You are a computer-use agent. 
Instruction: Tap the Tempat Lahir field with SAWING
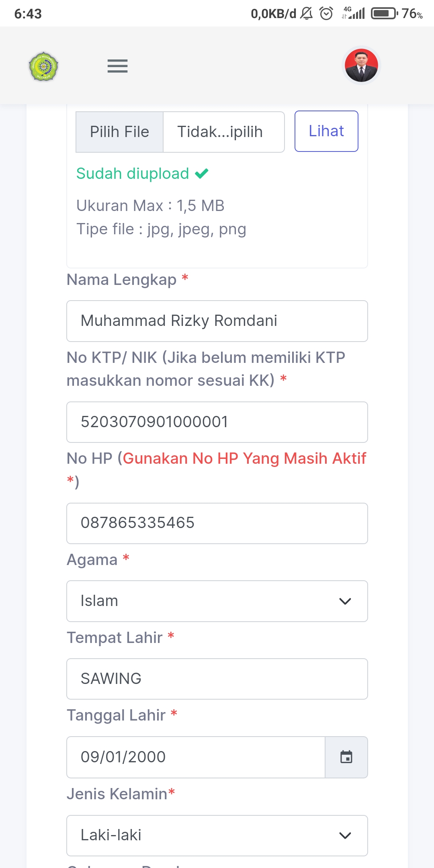coord(217,679)
